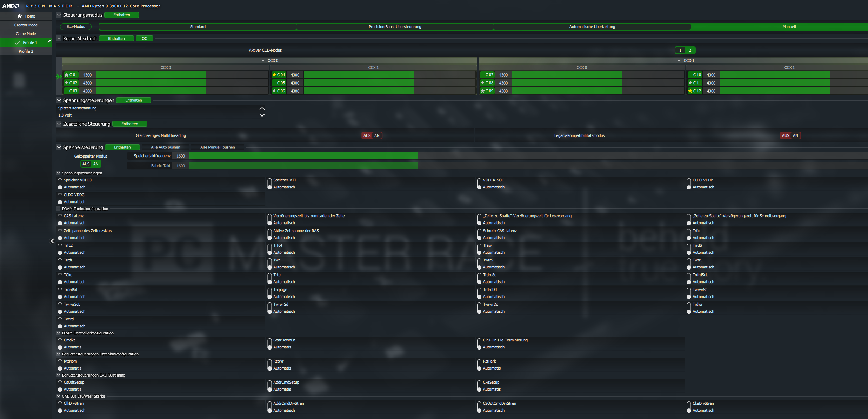
Task: Click the green core link icon beside C 01
Action: (x=59, y=77)
